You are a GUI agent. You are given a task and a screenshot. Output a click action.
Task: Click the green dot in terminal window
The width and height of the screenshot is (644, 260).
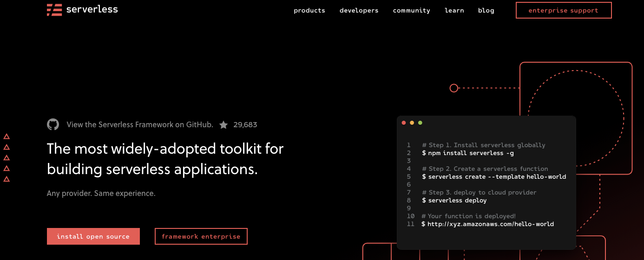pyautogui.click(x=421, y=123)
